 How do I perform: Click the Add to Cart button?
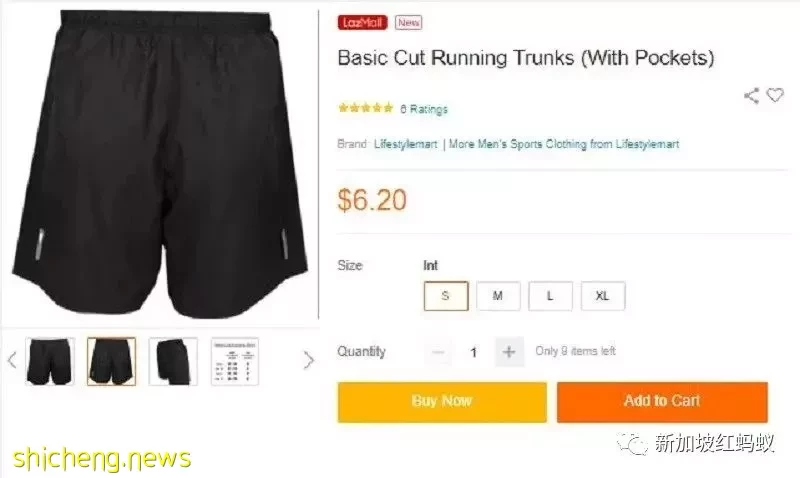pos(662,402)
